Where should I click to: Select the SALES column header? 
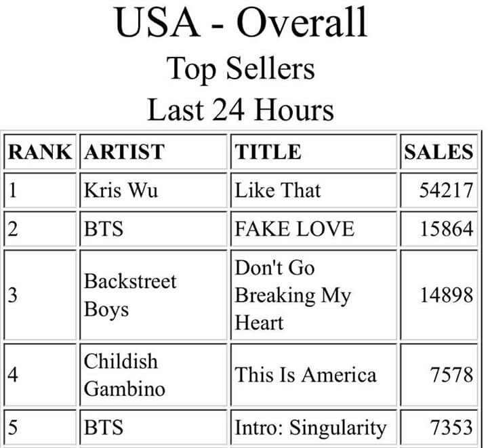point(439,151)
